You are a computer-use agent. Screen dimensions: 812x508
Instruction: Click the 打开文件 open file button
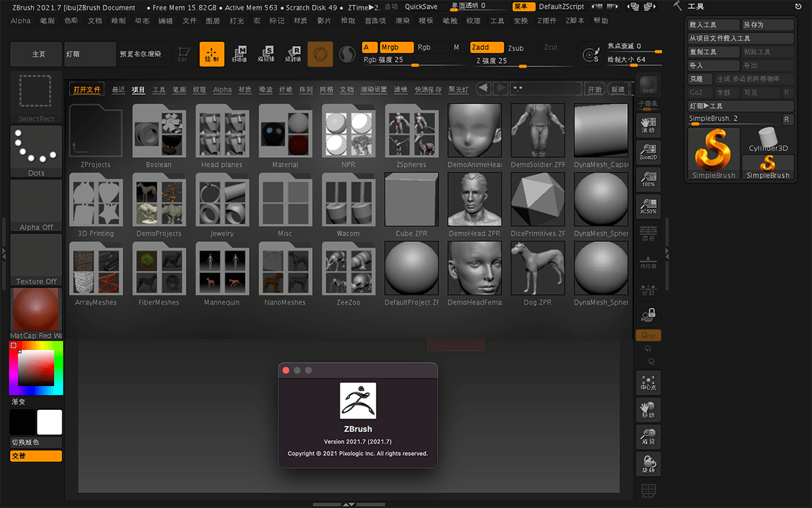(x=87, y=89)
